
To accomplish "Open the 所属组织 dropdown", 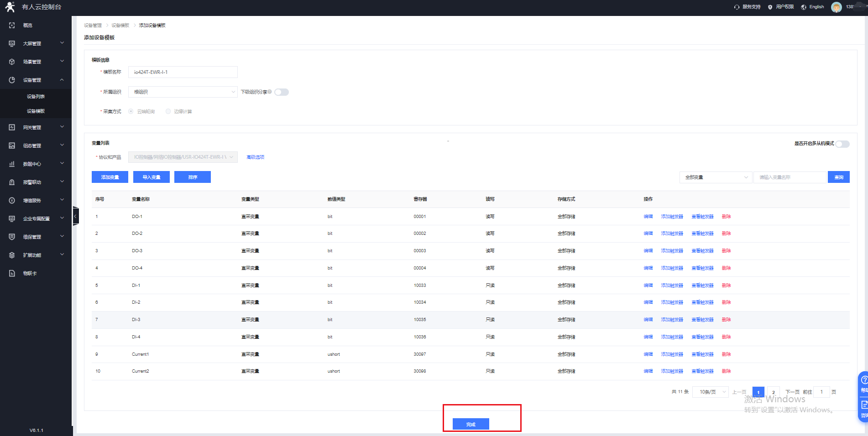I will pos(183,92).
